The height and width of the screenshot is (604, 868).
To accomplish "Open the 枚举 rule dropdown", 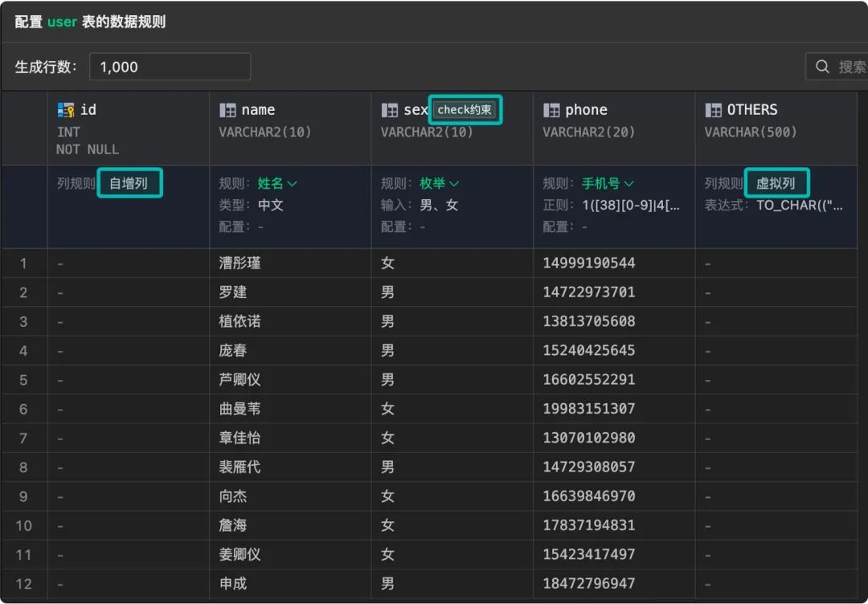I will 439,183.
